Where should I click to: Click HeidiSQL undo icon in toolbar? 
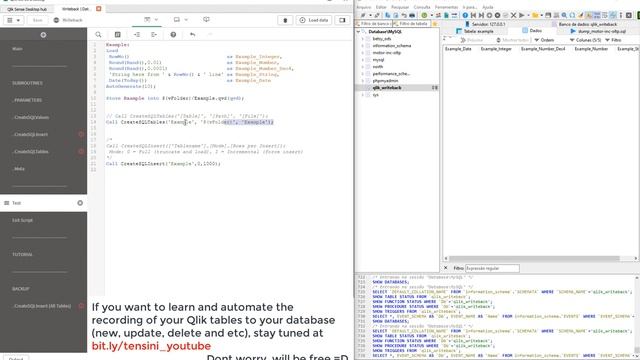pos(404,15)
